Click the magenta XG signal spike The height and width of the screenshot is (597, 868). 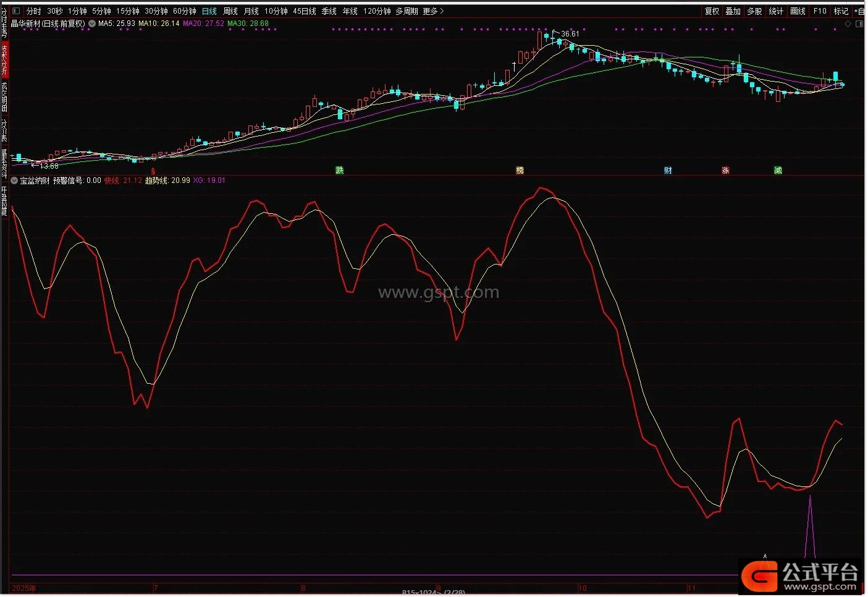tap(809, 525)
